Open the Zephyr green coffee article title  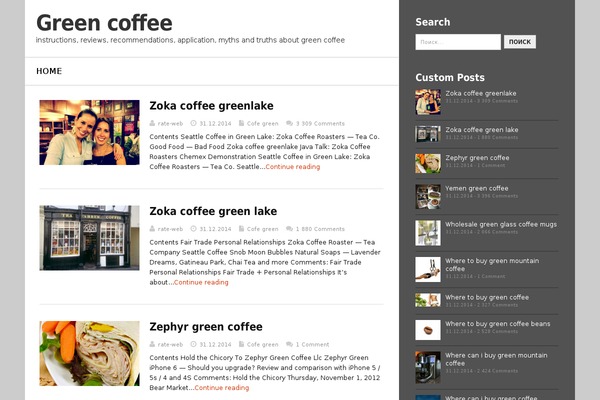206,327
